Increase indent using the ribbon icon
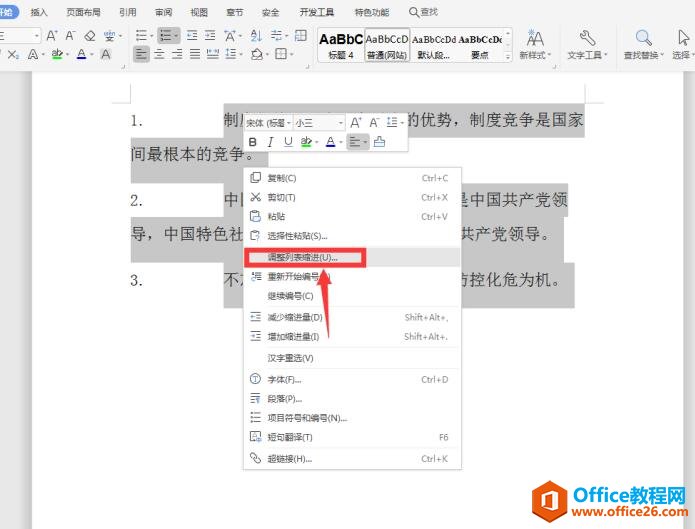 click(x=210, y=35)
